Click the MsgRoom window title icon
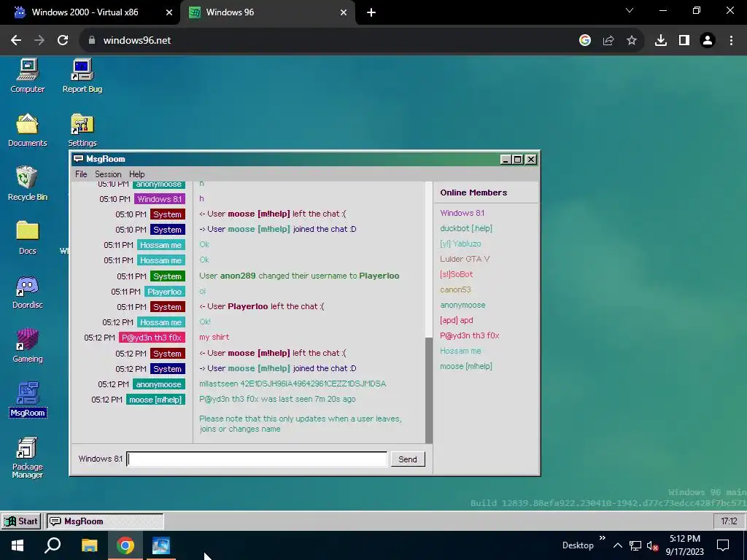Image resolution: width=747 pixels, height=560 pixels. coord(78,158)
